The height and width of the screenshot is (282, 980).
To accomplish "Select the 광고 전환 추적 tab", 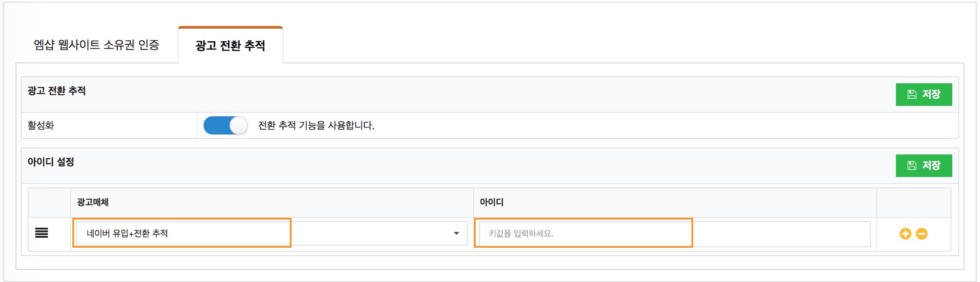I will (230, 46).
